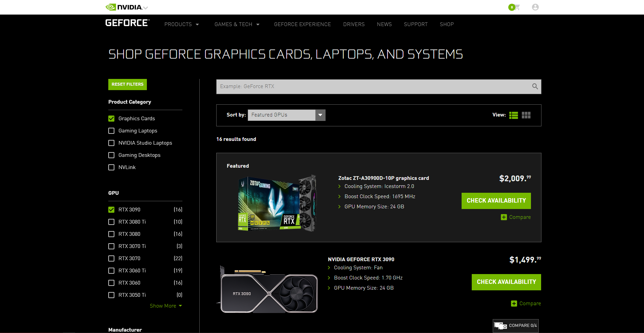
Task: Check the RTX 3060 filter
Action: (x=111, y=283)
